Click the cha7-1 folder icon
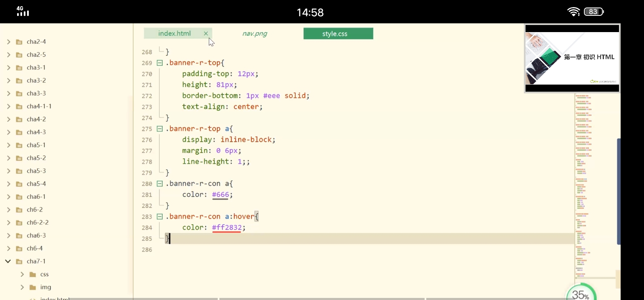This screenshot has height=300, width=644. [x=19, y=261]
